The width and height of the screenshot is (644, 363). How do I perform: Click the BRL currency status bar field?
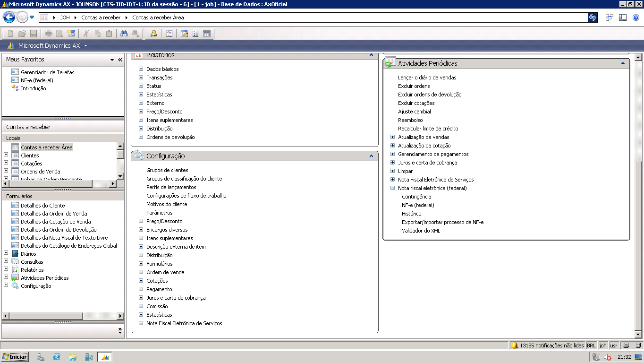point(591,346)
